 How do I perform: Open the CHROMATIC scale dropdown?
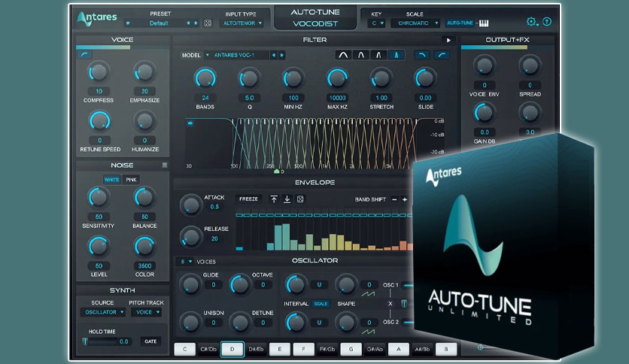tap(415, 23)
